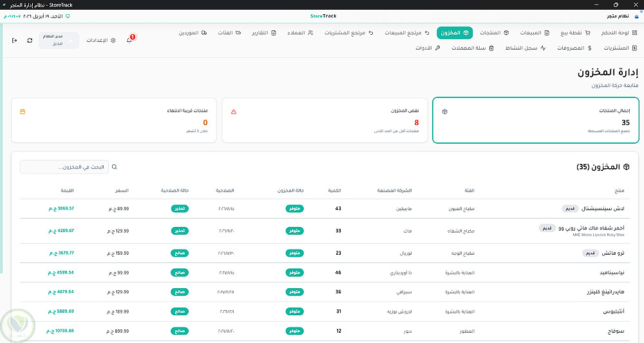This screenshot has width=644, height=343.
Task: Click the logout arrow icon
Action: [x=14, y=41]
